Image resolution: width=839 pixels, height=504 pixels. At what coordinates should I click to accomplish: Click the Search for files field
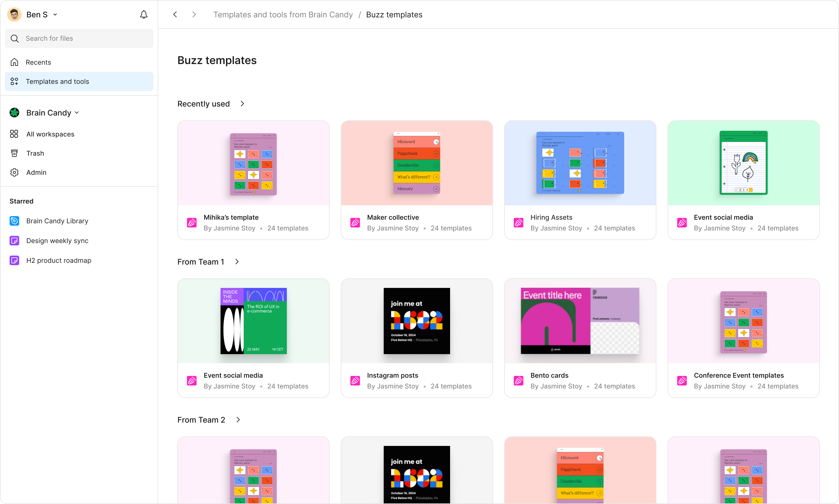pos(79,38)
